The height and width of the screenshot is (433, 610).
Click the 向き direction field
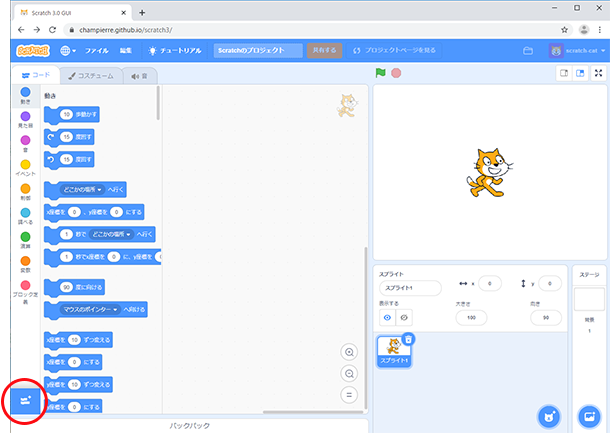(546, 317)
